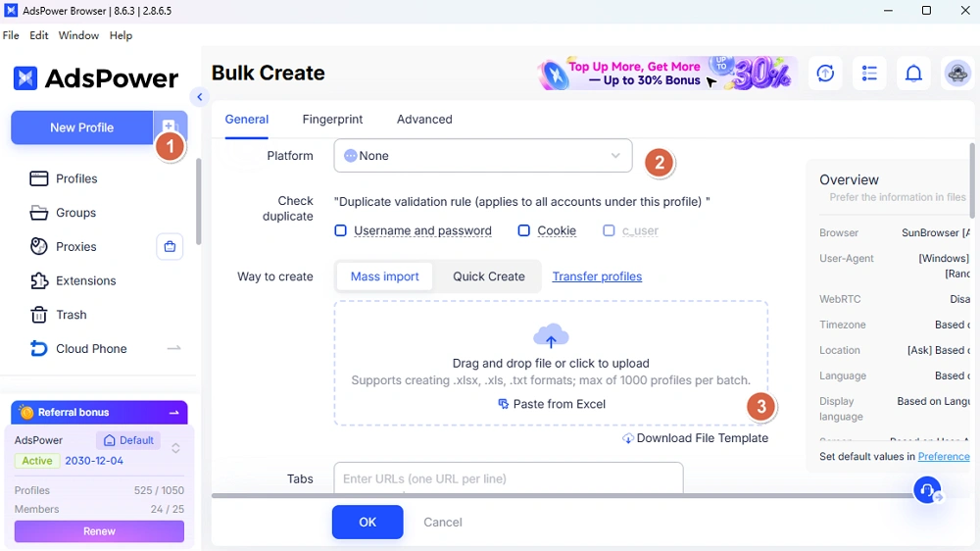Image resolution: width=980 pixels, height=551 pixels.
Task: Click the Active status label
Action: pyautogui.click(x=37, y=461)
